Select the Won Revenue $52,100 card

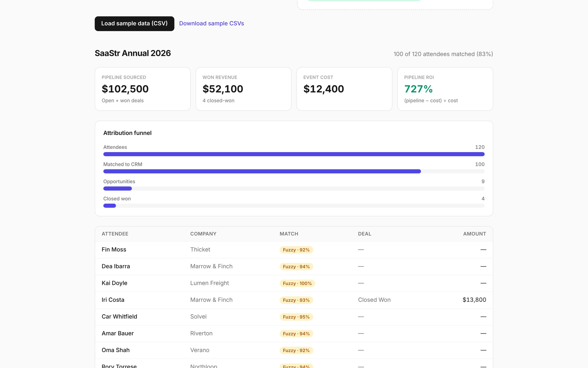[x=244, y=89]
